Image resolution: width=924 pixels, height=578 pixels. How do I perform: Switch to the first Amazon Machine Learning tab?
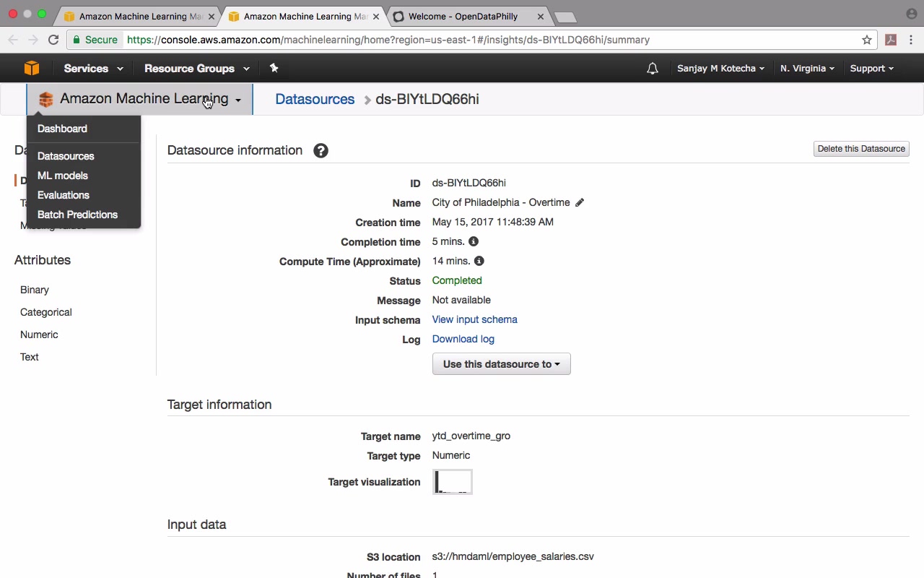[x=139, y=16]
